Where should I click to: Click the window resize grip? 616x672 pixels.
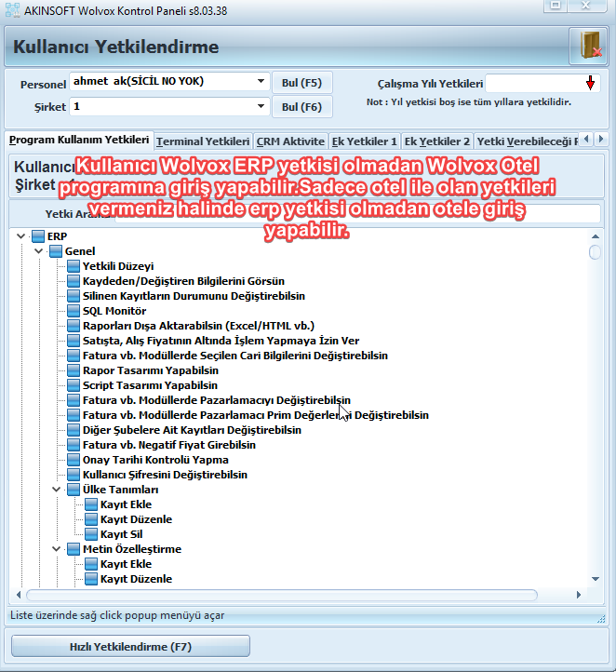(x=601, y=618)
